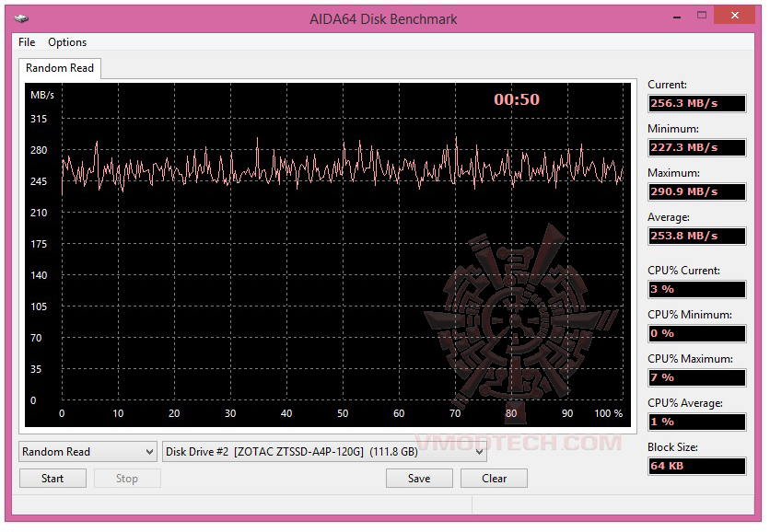This screenshot has width=770, height=532.
Task: Click the Start benchmark button
Action: [52, 479]
